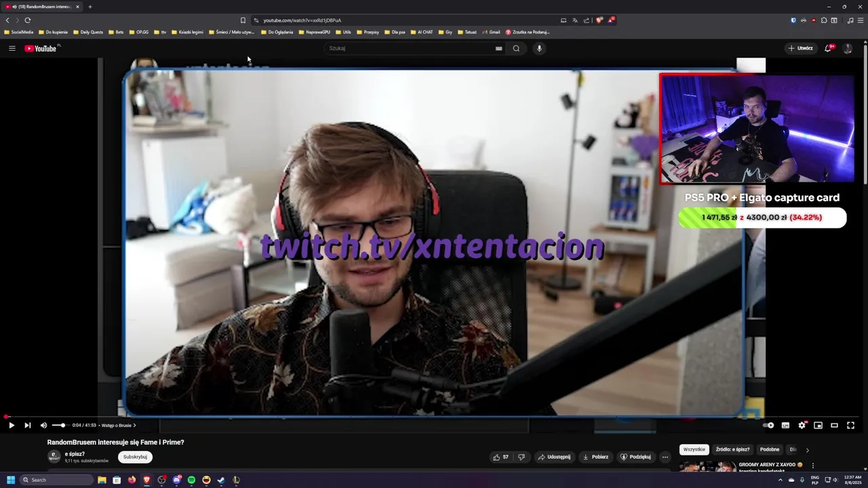Expand the chapter 'Wstęp o Brusie'
This screenshot has height=488, width=868.
click(x=119, y=425)
